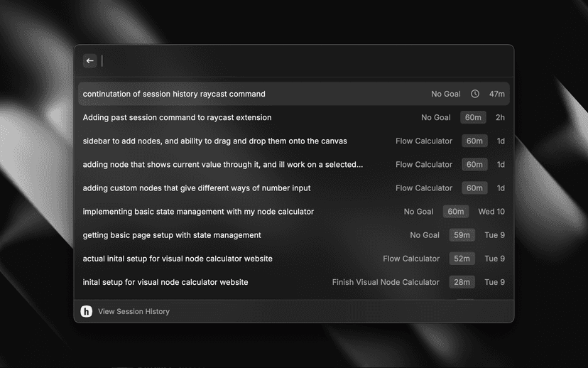588x368 pixels.
Task: Open "sidebar to add nodes" session row
Action: 293,141
